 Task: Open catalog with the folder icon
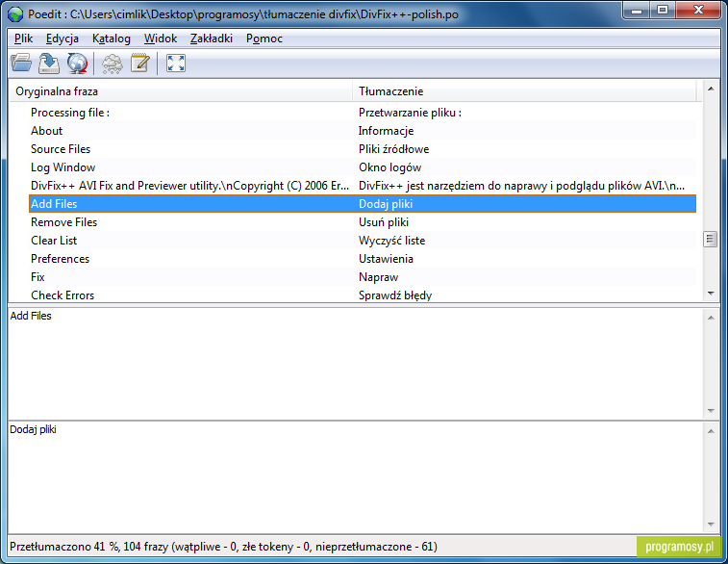21,63
